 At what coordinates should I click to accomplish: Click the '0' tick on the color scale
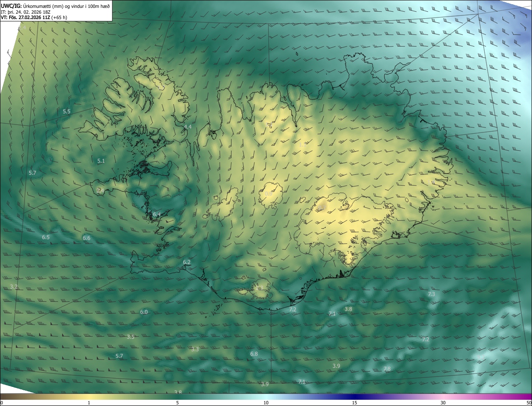tap(2, 403)
